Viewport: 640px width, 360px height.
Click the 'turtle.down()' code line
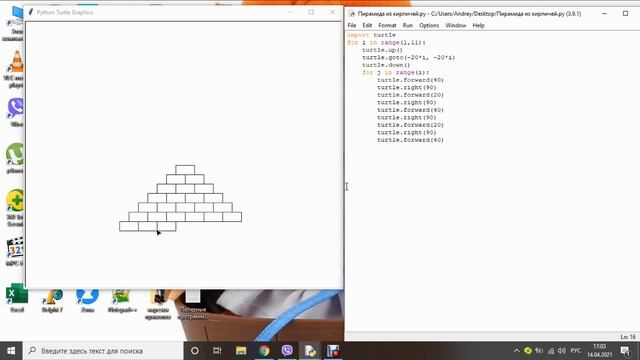(386, 65)
